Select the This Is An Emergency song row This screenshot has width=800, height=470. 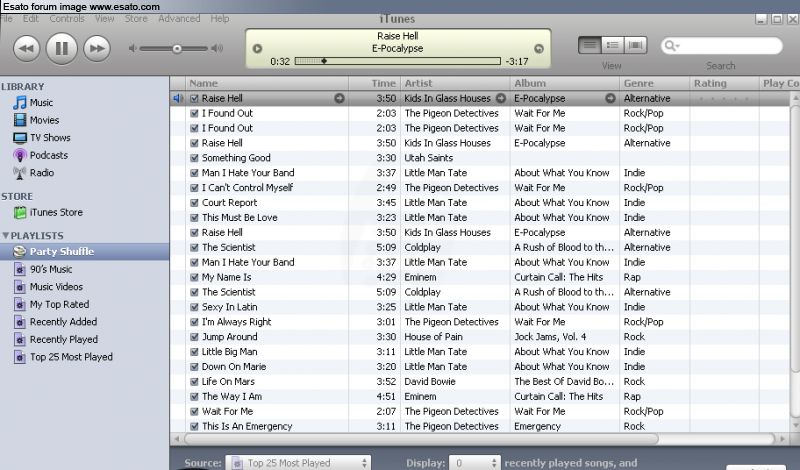[x=480, y=427]
